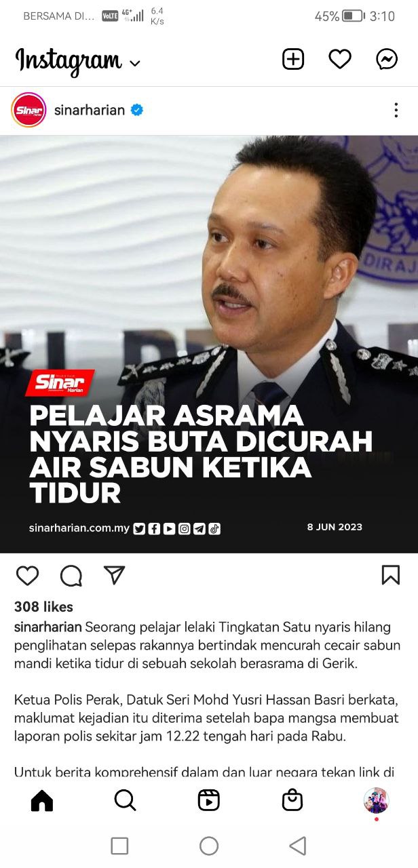Tap the news post image
Image resolution: width=418 pixels, height=868 pixels.
pyautogui.click(x=209, y=344)
